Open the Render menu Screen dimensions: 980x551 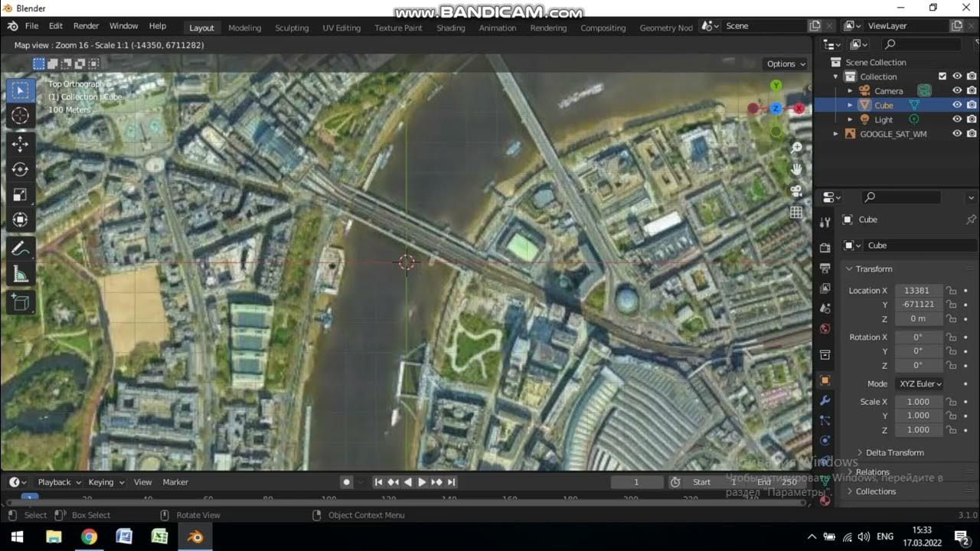tap(86, 26)
